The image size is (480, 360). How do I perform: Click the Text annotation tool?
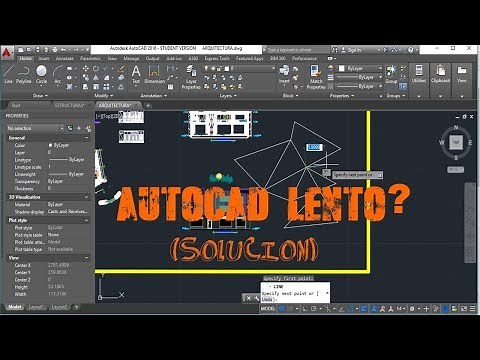(136, 74)
